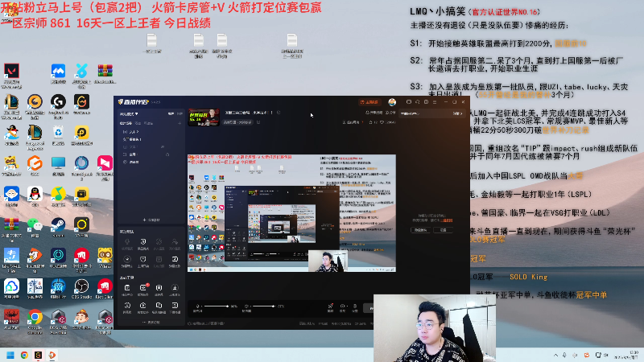Screen dimensions: 644x362
Task: Toggle the lock icon on the source row
Action: click(167, 154)
